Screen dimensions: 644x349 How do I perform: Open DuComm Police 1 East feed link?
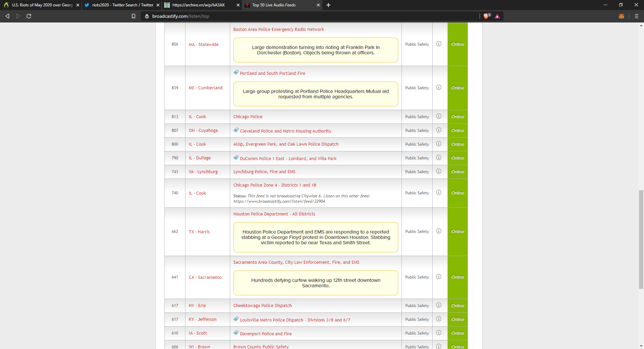point(288,159)
